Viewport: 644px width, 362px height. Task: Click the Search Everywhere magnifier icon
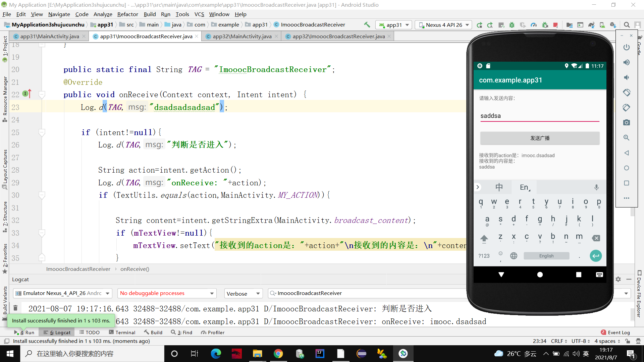tap(627, 25)
